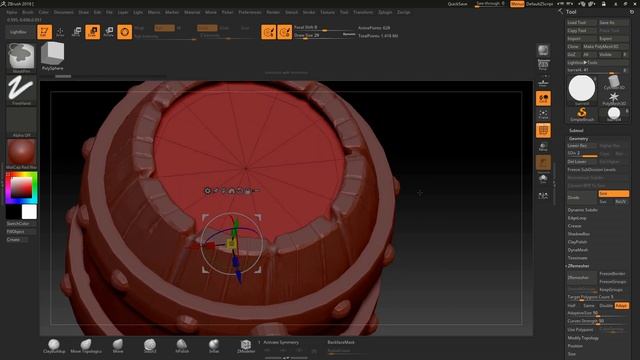Click the Frame icon in right shelf

pos(543,114)
